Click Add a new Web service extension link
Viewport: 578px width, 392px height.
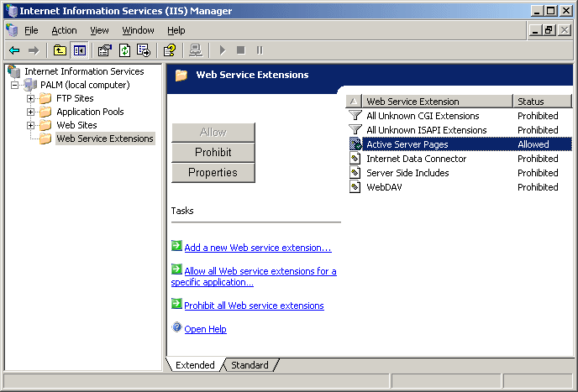point(258,248)
